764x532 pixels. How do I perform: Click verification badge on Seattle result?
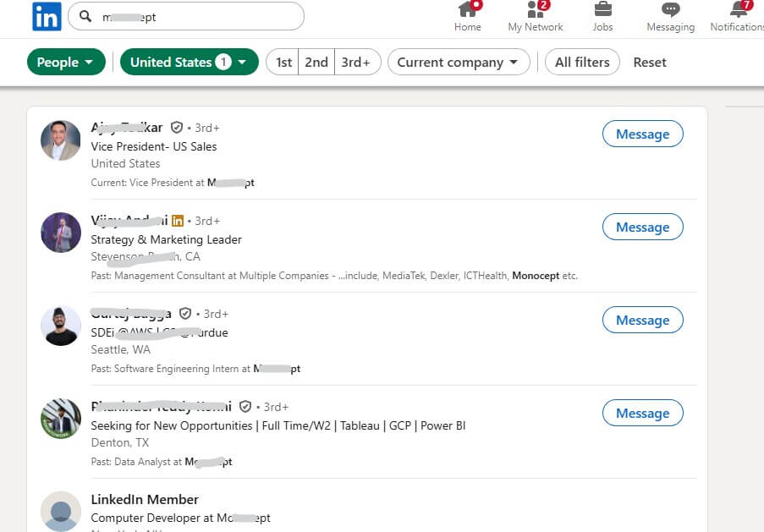tap(185, 313)
